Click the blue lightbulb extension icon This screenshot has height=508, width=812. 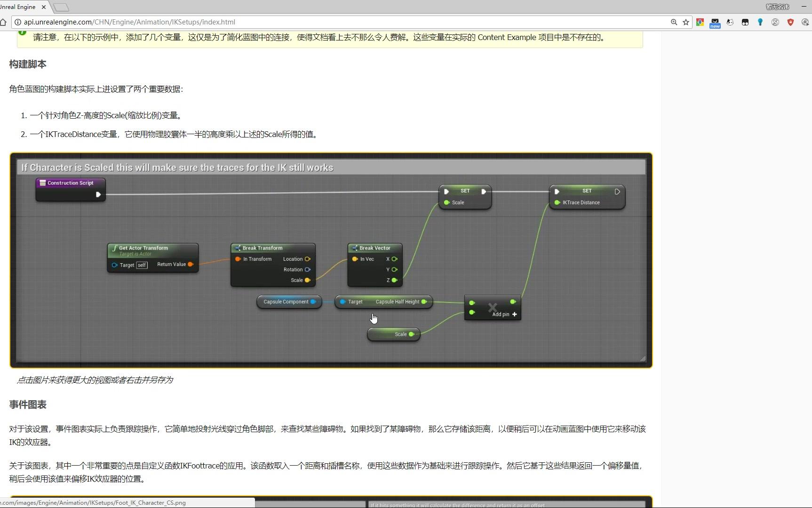(x=760, y=22)
